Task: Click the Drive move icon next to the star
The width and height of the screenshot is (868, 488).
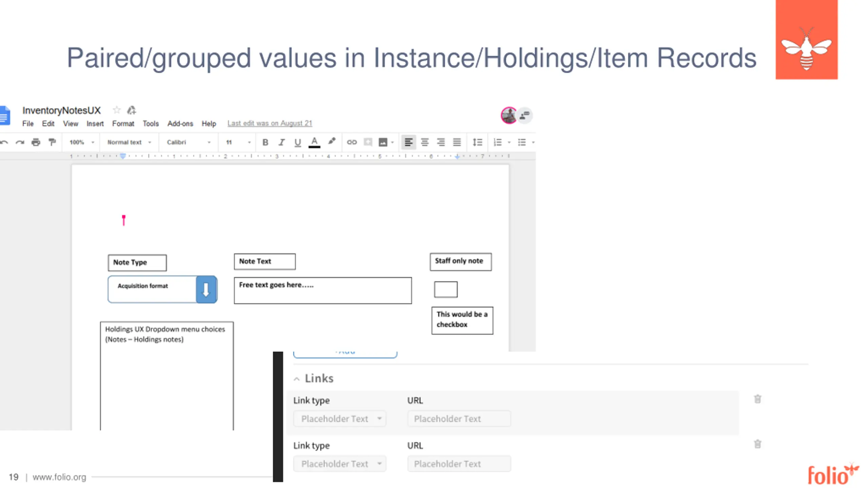Action: pyautogui.click(x=132, y=110)
